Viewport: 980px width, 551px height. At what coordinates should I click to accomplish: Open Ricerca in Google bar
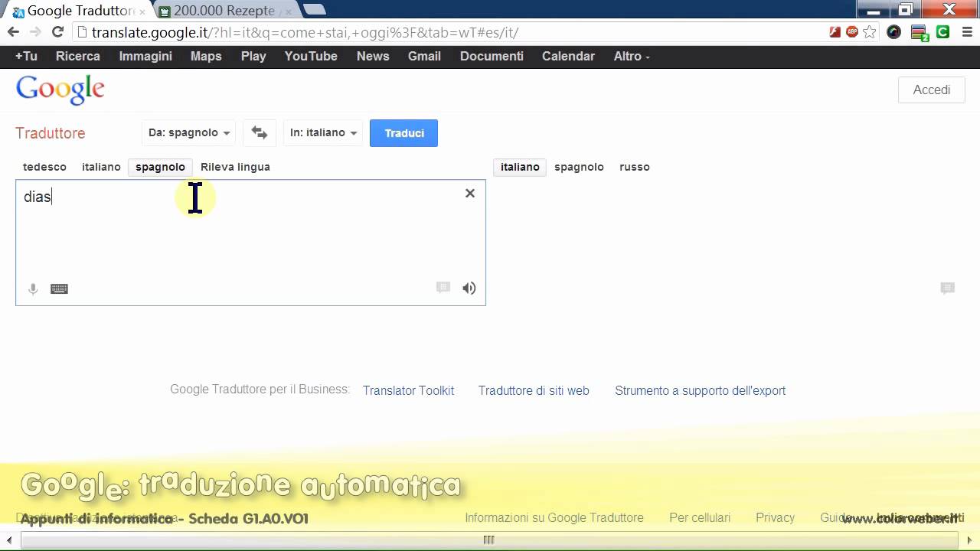coord(78,56)
